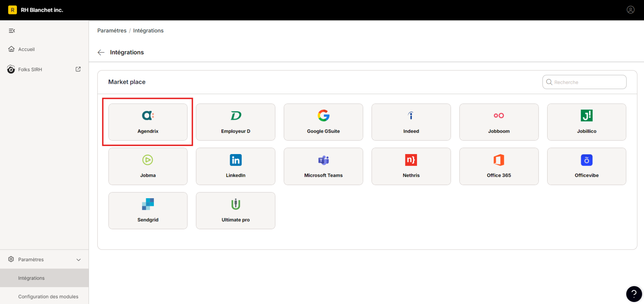Open the help question mark button
This screenshot has width=644, height=304.
click(x=634, y=294)
